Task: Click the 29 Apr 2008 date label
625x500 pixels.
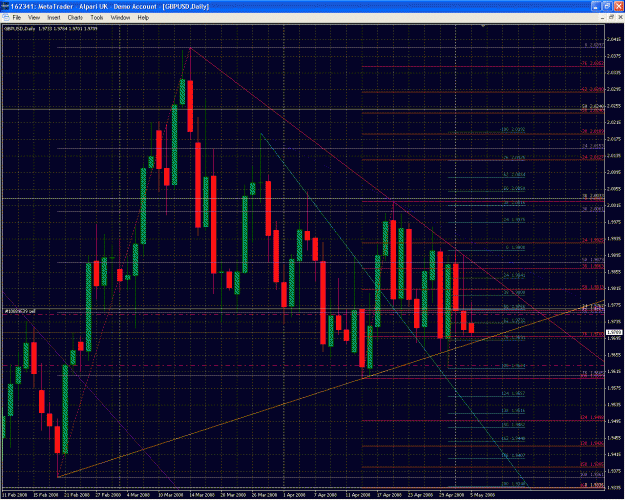Action: click(x=451, y=495)
